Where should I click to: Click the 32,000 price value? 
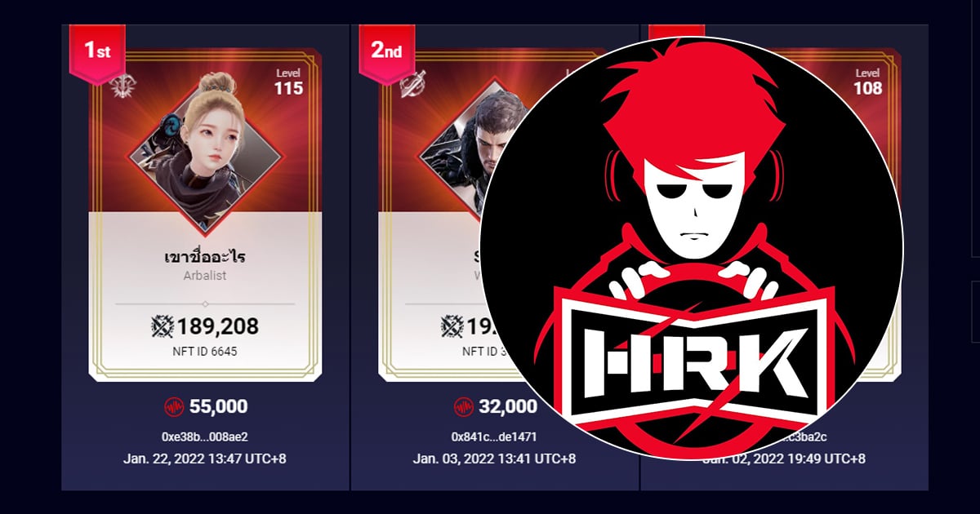tap(508, 406)
